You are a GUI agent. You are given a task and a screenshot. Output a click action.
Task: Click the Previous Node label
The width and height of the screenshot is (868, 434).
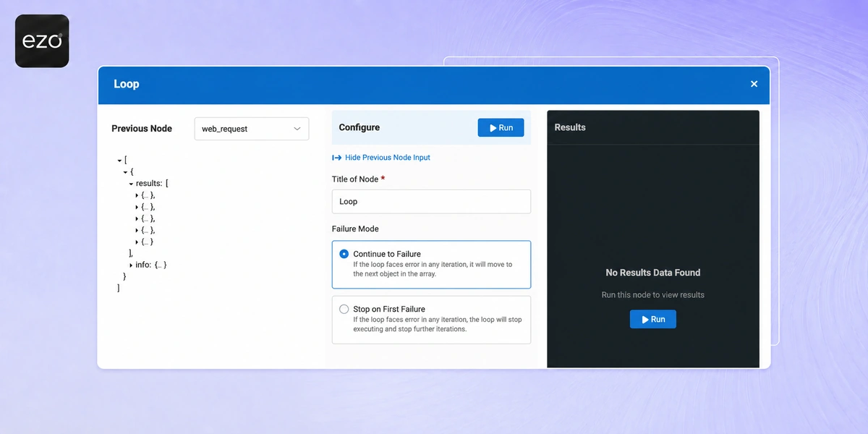point(142,129)
